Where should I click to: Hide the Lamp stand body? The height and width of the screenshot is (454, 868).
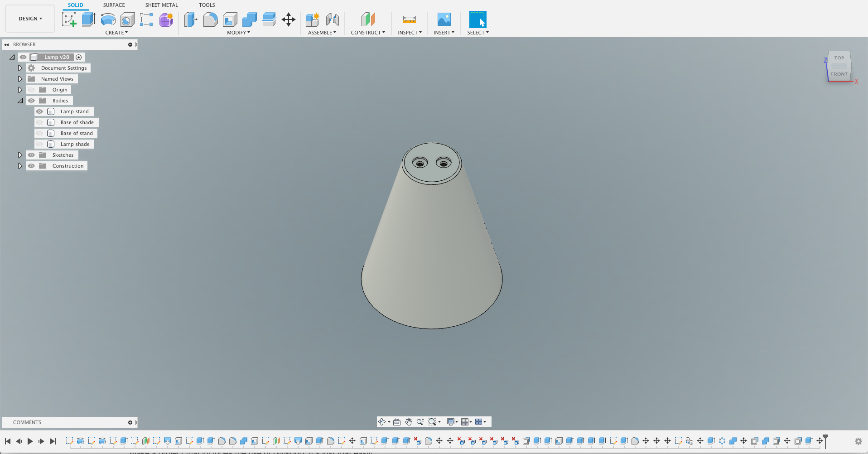tap(39, 111)
